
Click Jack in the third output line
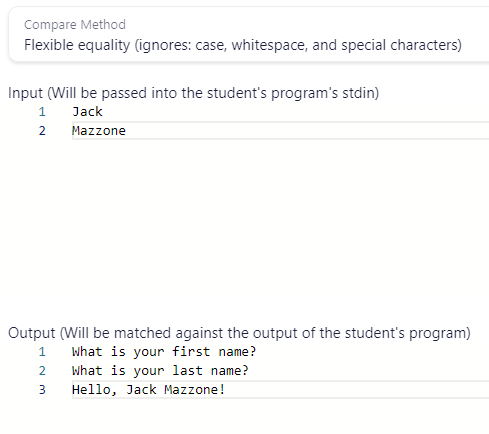(x=141, y=390)
